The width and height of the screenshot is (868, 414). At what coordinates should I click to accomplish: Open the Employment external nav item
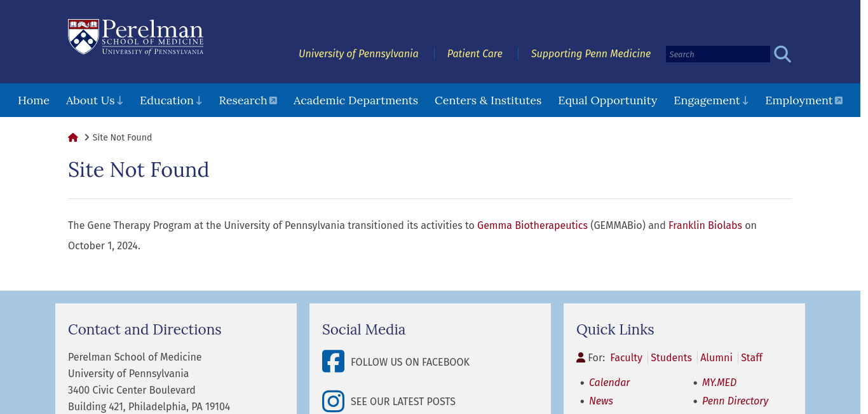click(x=804, y=100)
